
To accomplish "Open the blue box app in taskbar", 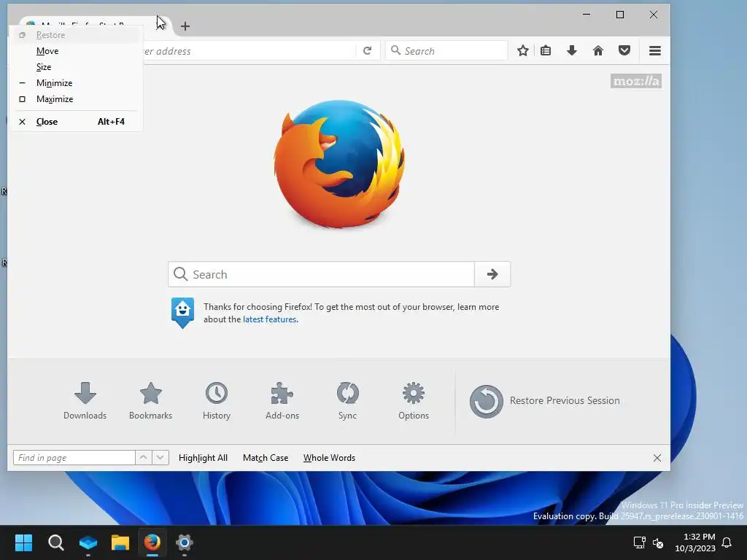I will click(x=88, y=542).
